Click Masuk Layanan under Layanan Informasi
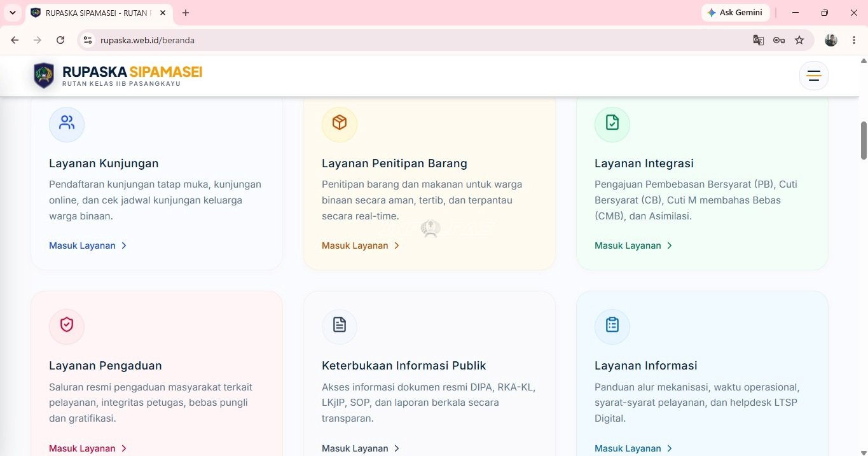868x456 pixels. pos(633,448)
